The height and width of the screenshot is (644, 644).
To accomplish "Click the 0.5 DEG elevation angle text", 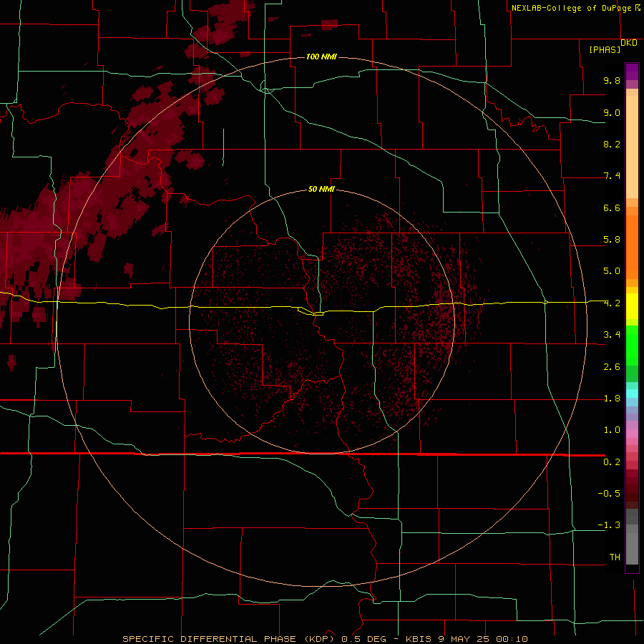I will tap(364, 639).
